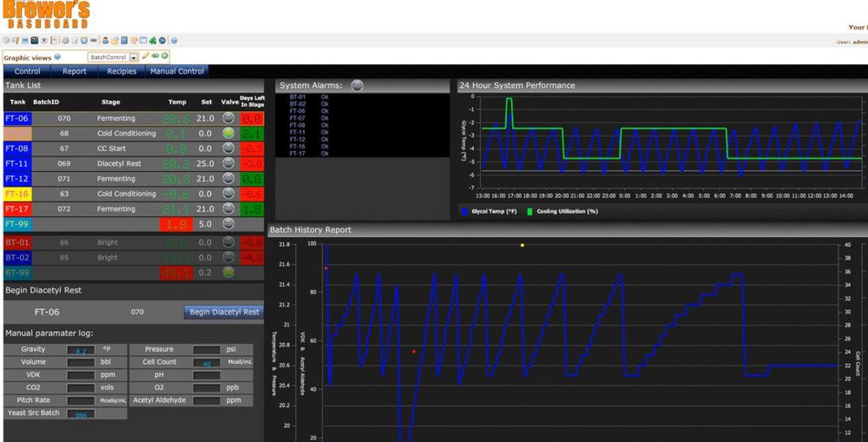Click the 'Diacetyl Rest' stage of FT-11

119,164
